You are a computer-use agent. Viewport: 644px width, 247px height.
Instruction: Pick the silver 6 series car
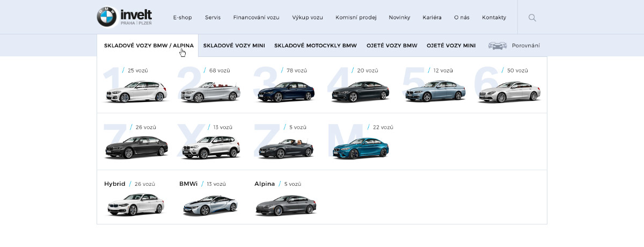pos(510,91)
